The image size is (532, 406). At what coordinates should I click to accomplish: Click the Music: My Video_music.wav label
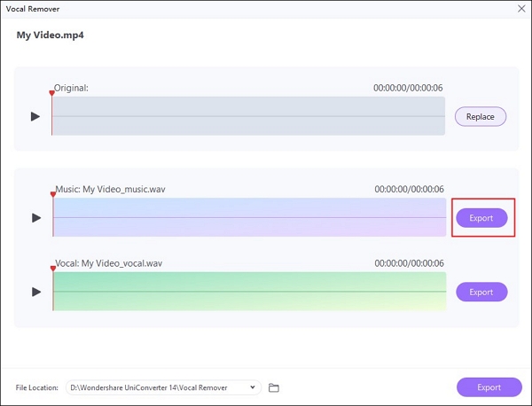pos(108,189)
